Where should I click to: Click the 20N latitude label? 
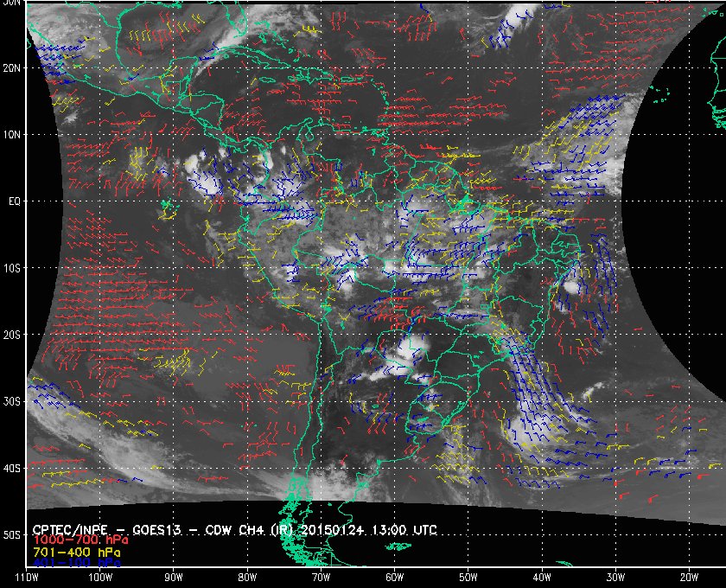click(x=11, y=68)
